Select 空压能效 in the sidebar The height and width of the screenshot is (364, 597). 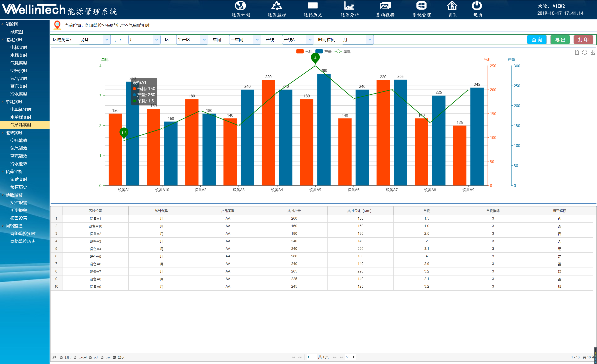(19, 140)
